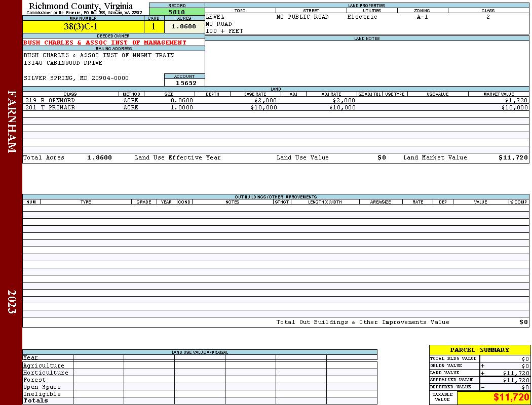Screen dimensions: 532x405
Task: Click the card number 1 field
Action: (x=154, y=26)
